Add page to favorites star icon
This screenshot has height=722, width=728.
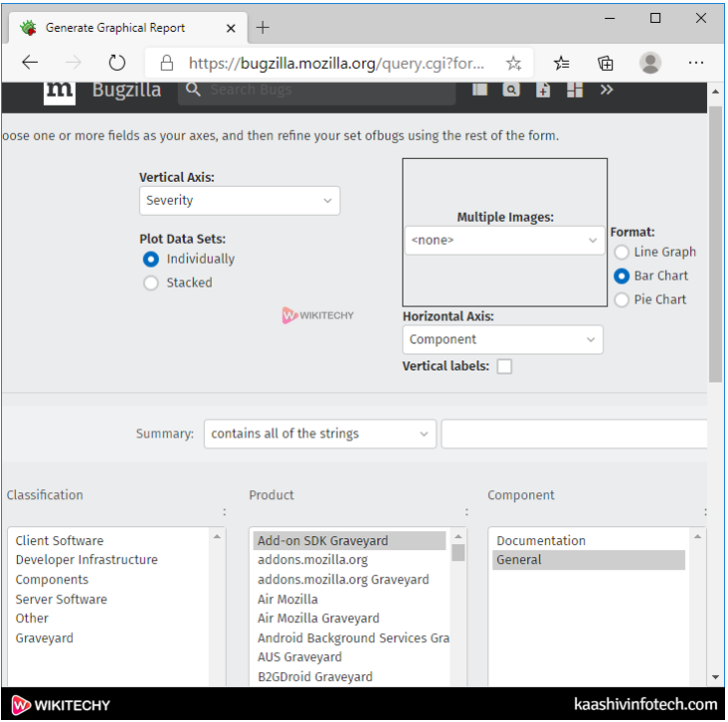pyautogui.click(x=513, y=63)
